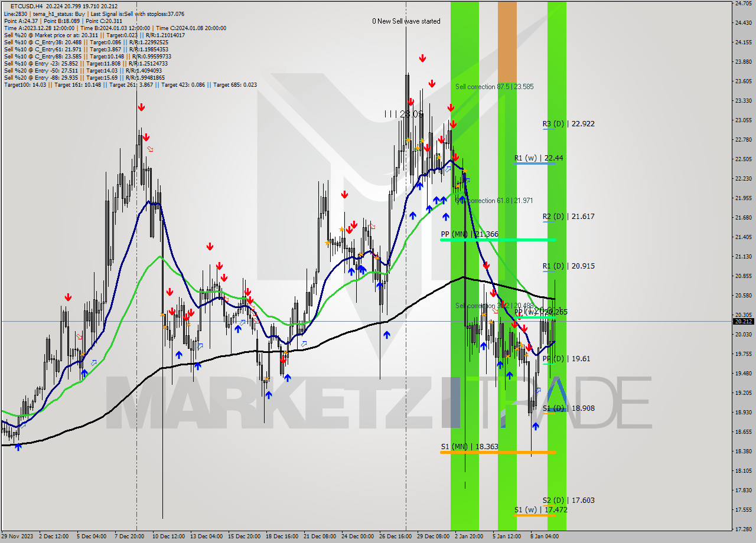Select the 'Target100: 14.03' targets line

tap(130, 84)
